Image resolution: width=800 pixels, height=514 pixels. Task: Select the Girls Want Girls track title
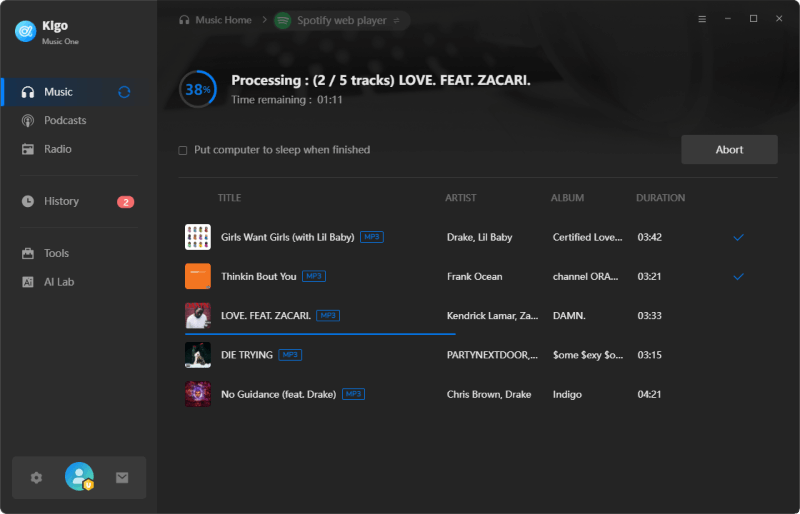tap(287, 237)
